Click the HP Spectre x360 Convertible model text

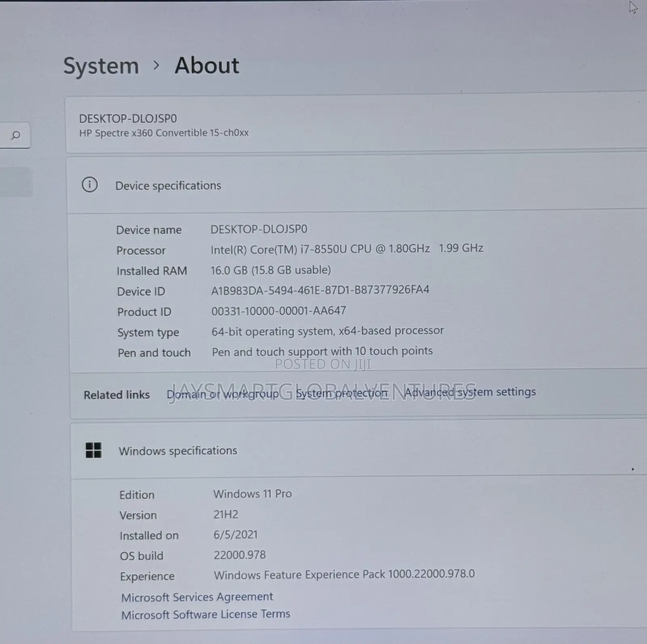click(164, 133)
